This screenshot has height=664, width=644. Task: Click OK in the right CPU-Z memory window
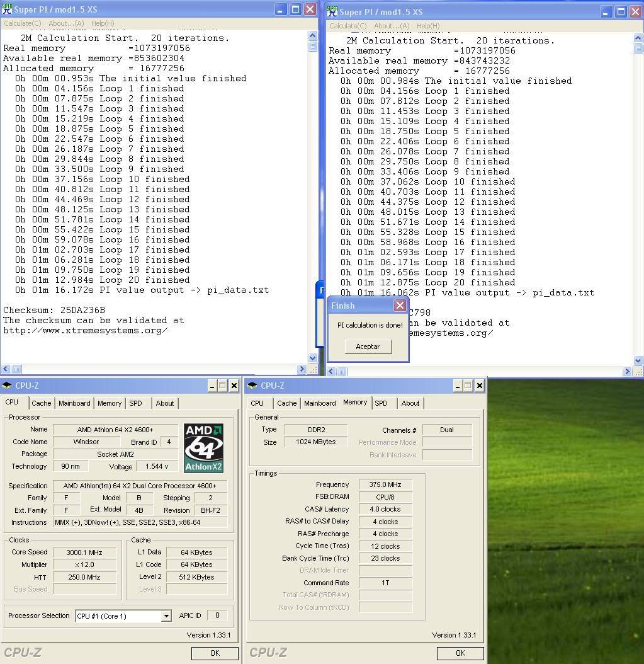460,653
